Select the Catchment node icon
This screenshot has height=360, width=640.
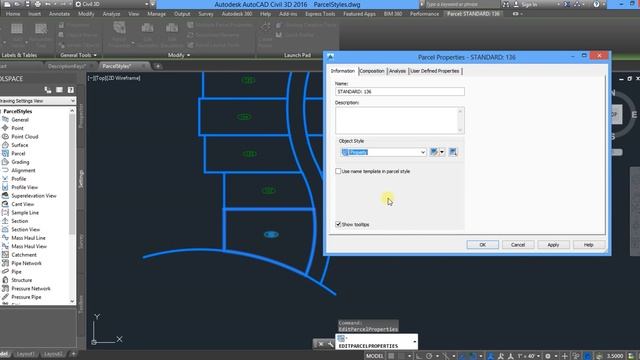pyautogui.click(x=5, y=255)
